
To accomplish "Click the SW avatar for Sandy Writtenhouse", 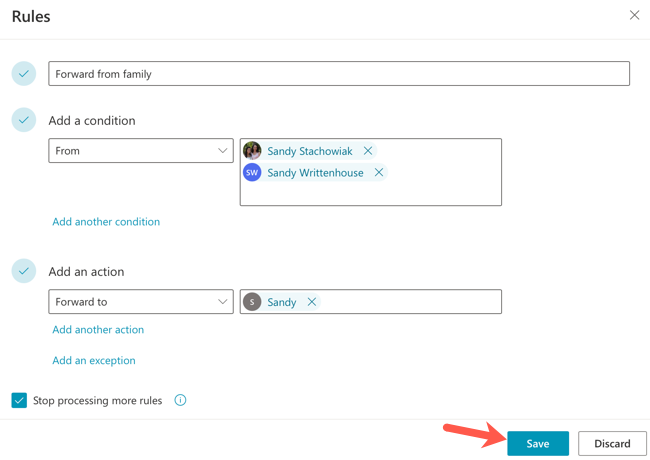I will click(x=252, y=173).
